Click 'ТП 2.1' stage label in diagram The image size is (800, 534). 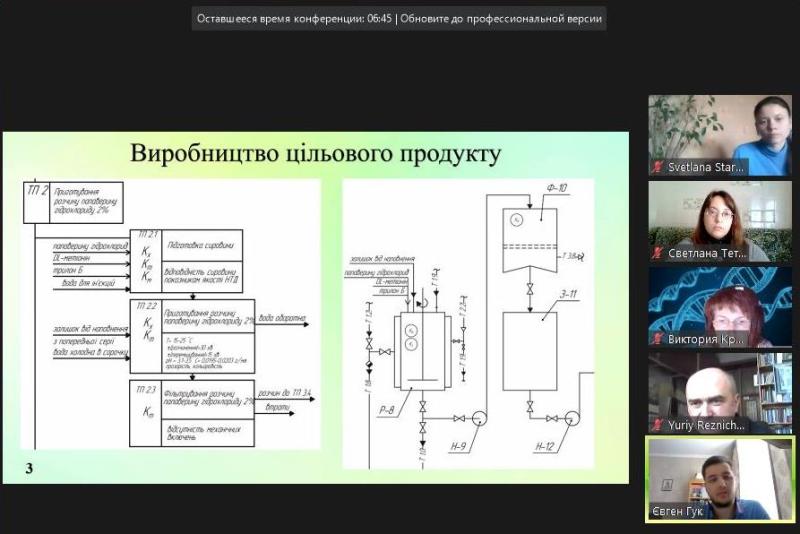[x=148, y=235]
